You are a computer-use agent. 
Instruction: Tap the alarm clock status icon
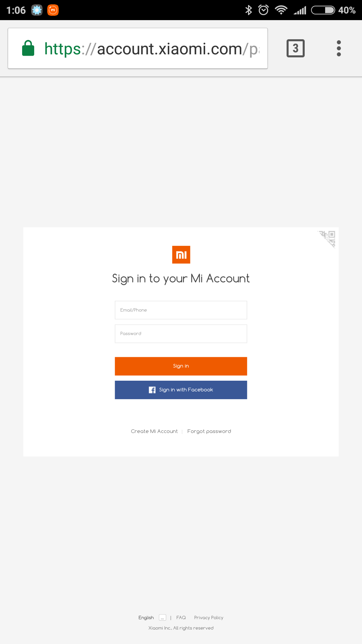[263, 10]
